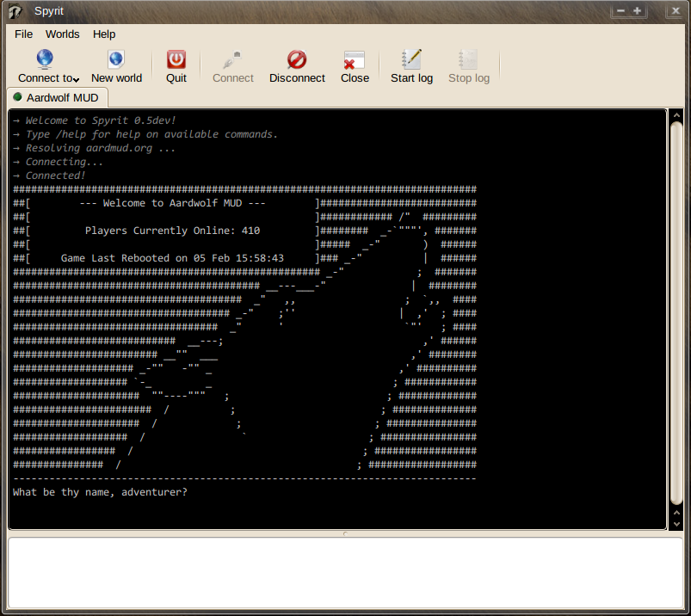Viewport: 691px width, 616px height.
Task: Open the Connect to dropdown arrow
Action: coord(77,80)
